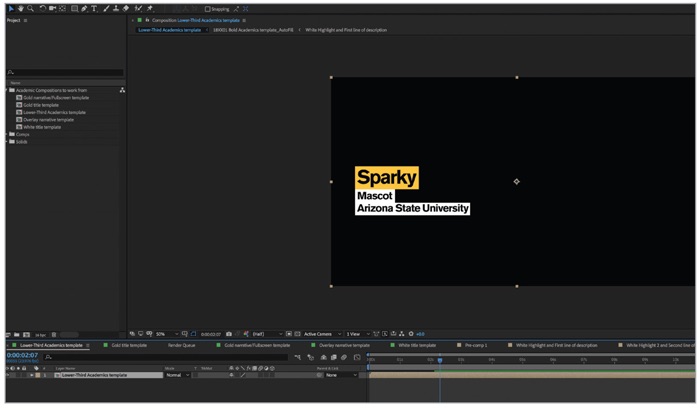Screen dimensions: 700x408
Task: Select the Unified Camera tool
Action: [53, 8]
